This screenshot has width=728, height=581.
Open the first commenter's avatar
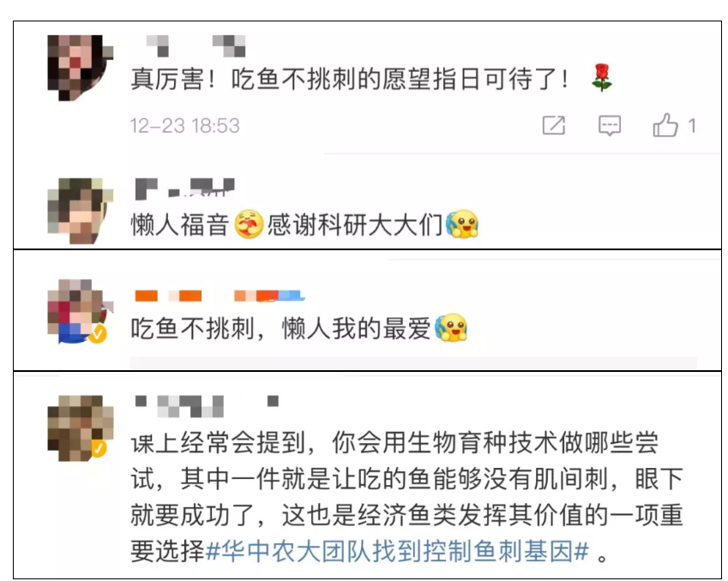(81, 68)
